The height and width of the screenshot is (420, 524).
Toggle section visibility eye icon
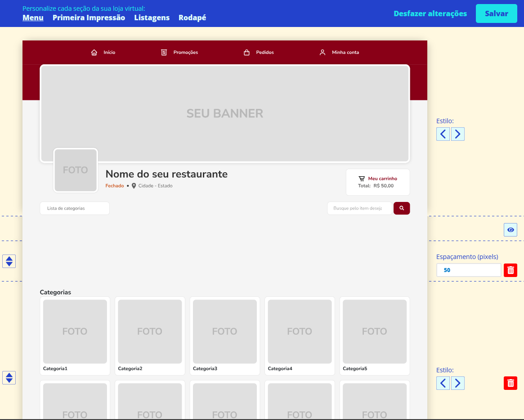point(511,229)
